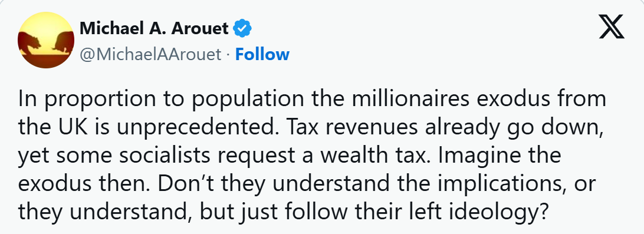This screenshot has height=234, width=644.
Task: Open the @MichaelAArouet handle link
Action: tap(150, 55)
